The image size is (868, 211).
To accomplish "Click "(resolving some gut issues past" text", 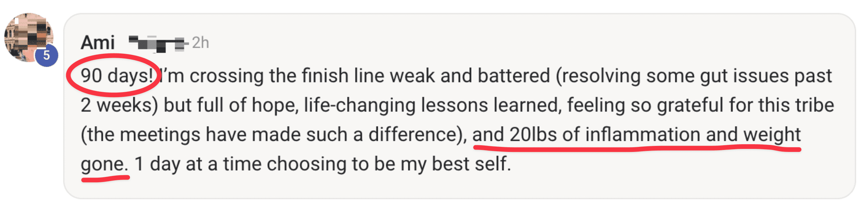I will coord(694,76).
